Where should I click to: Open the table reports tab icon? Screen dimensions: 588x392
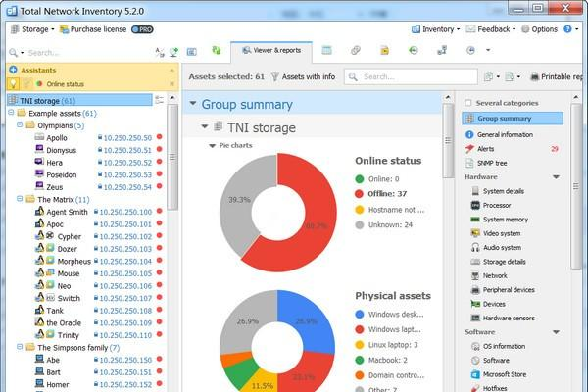[326, 50]
